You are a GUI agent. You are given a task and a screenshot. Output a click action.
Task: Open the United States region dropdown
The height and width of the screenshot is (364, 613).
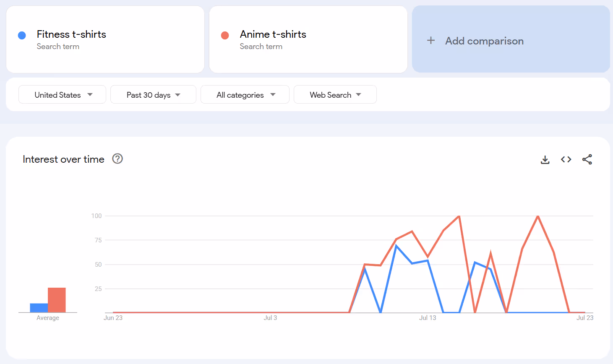[x=62, y=95]
